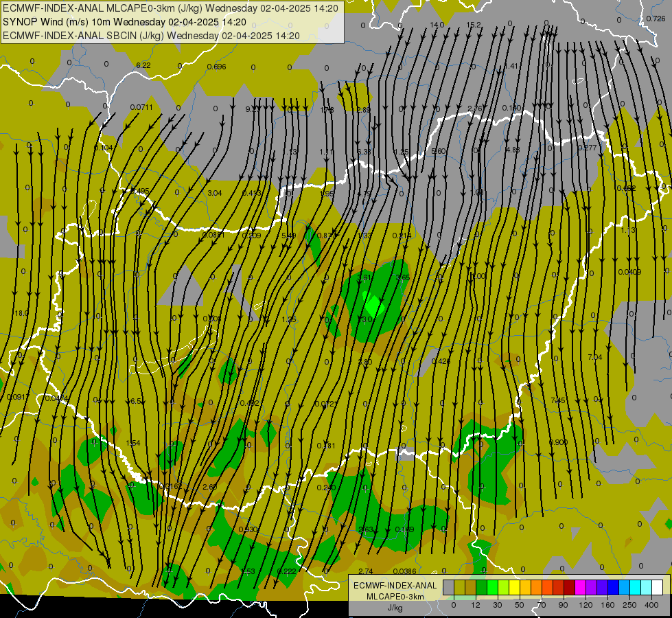The width and height of the screenshot is (672, 618).
Task: Click the white swatch at legend end
Action: click(657, 587)
